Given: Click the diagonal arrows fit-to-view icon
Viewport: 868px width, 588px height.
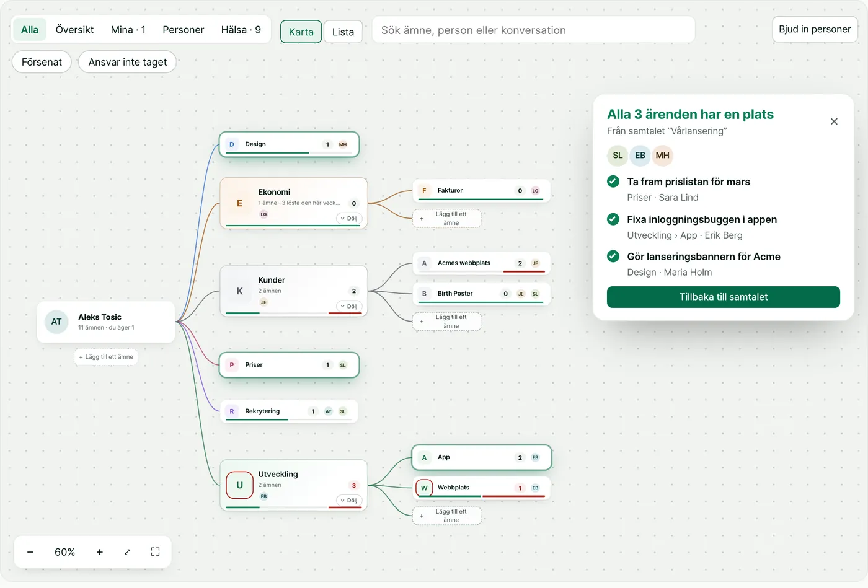Looking at the screenshot, I should point(128,552).
